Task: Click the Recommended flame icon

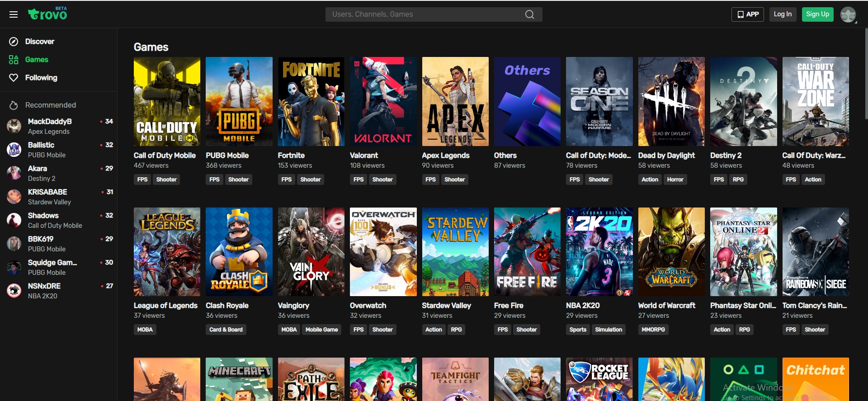Action: tap(14, 105)
